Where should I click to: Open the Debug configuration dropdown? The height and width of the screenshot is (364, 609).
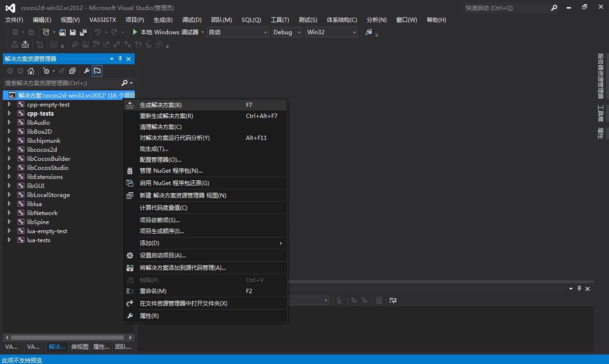[x=299, y=32]
